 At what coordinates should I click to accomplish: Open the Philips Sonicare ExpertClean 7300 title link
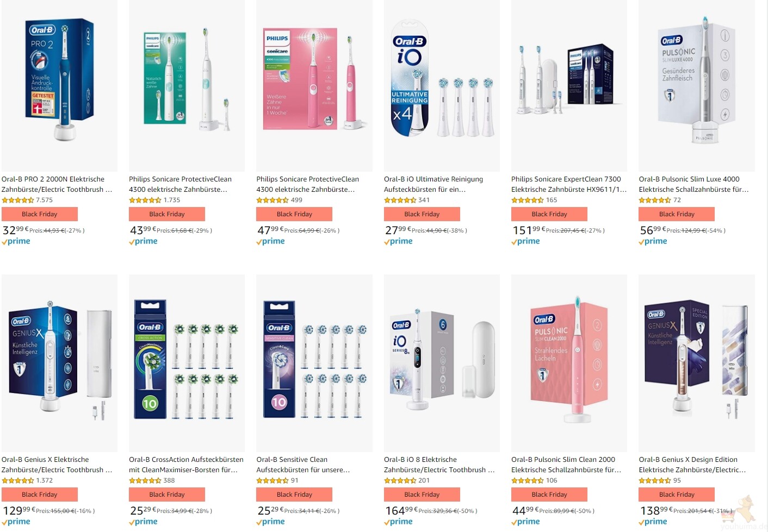(x=569, y=184)
